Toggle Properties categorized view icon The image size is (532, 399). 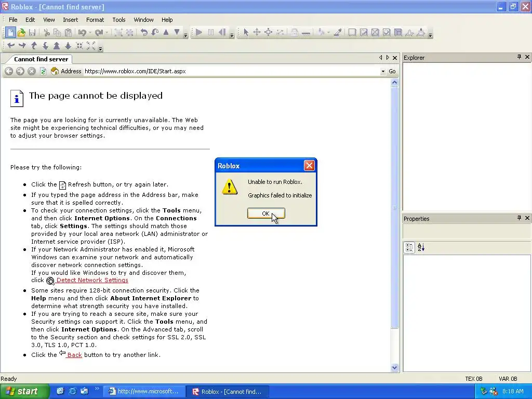point(409,247)
